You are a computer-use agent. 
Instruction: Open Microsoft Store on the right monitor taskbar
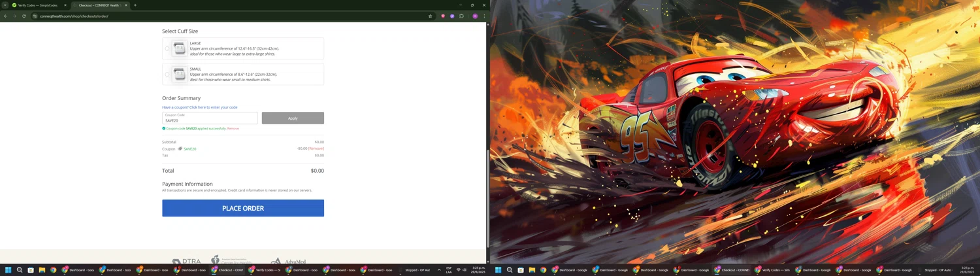click(521, 270)
